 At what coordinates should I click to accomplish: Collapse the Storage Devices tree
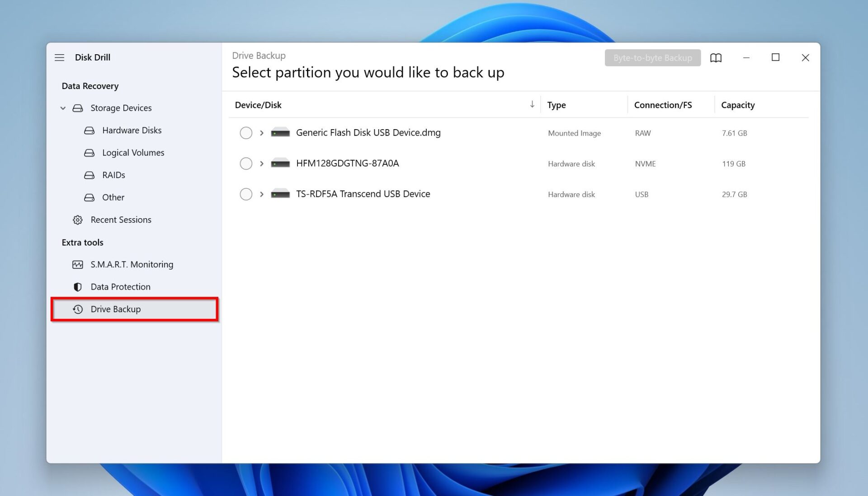pos(63,108)
